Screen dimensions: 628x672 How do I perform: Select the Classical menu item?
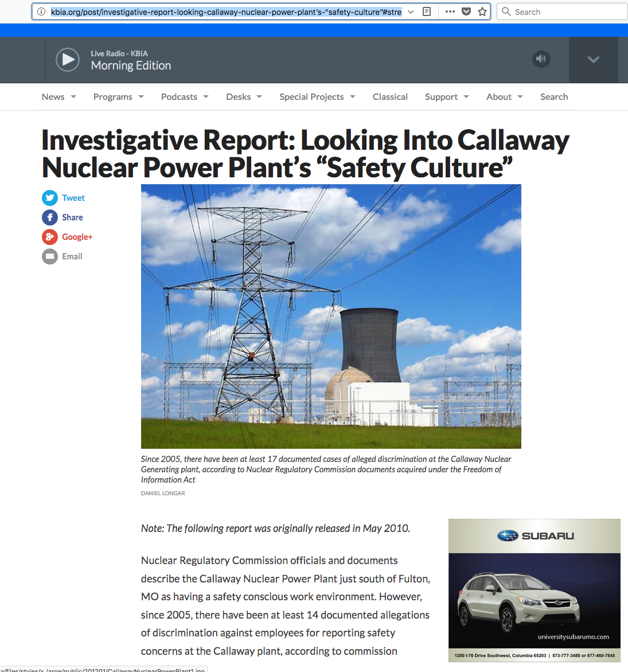390,96
